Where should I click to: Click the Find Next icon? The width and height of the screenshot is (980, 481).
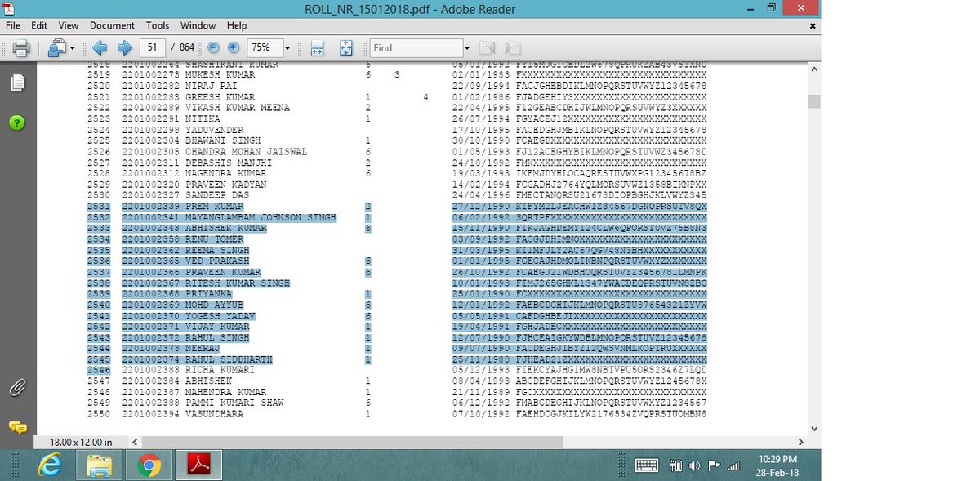[x=513, y=48]
